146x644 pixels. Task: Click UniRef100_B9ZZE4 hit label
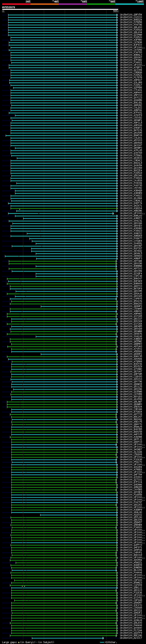pyautogui.click(x=131, y=170)
